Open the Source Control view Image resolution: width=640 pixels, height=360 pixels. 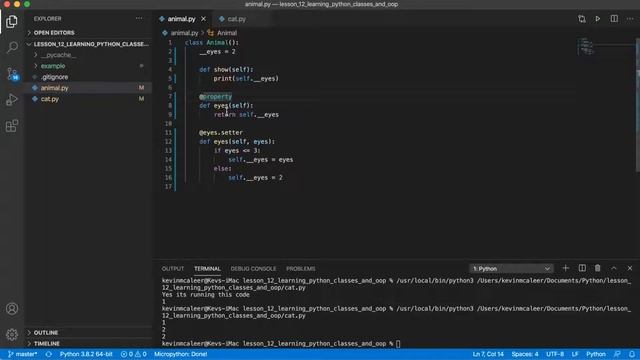point(12,74)
